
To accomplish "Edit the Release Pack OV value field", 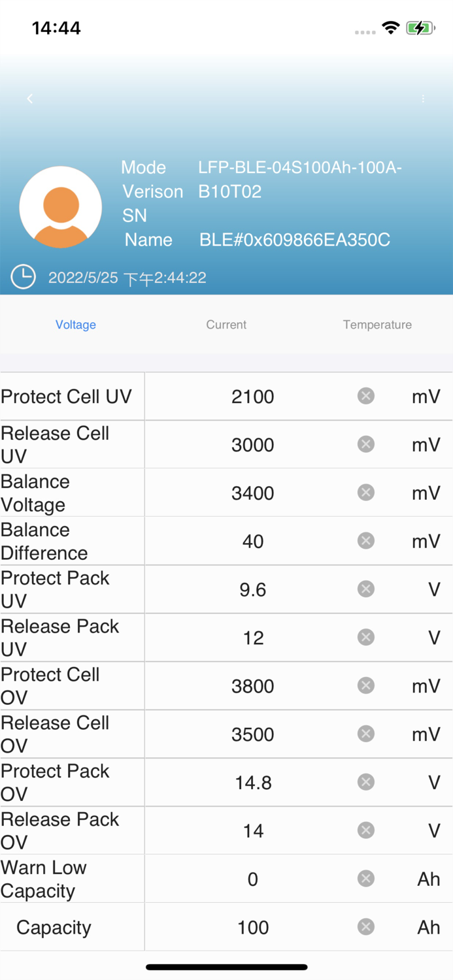I will pos(253,830).
